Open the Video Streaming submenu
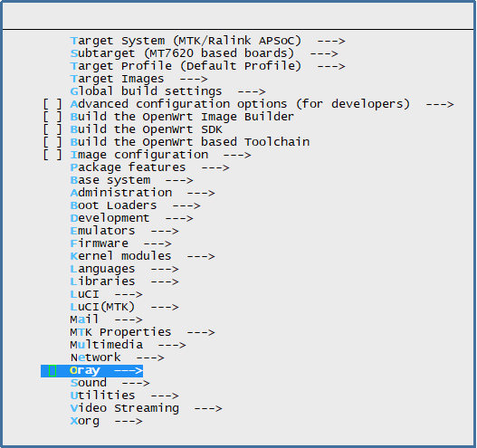The height and width of the screenshot is (448, 477). coord(146,408)
